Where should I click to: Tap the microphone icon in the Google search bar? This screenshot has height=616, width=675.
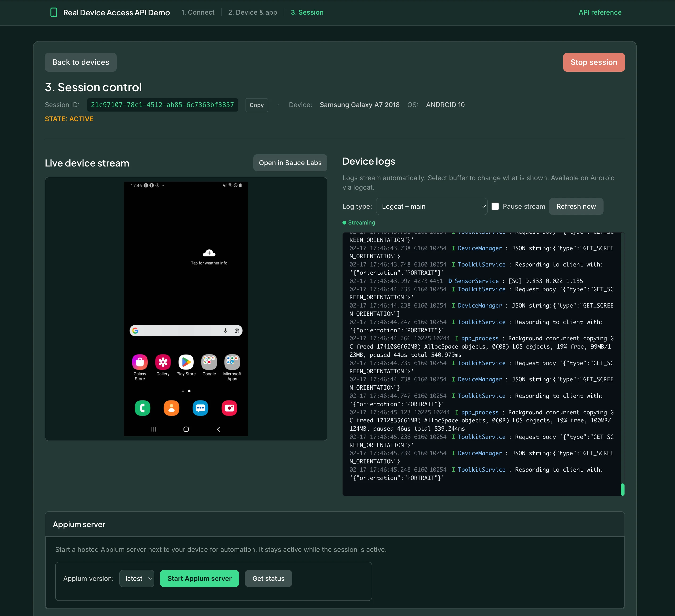click(225, 330)
